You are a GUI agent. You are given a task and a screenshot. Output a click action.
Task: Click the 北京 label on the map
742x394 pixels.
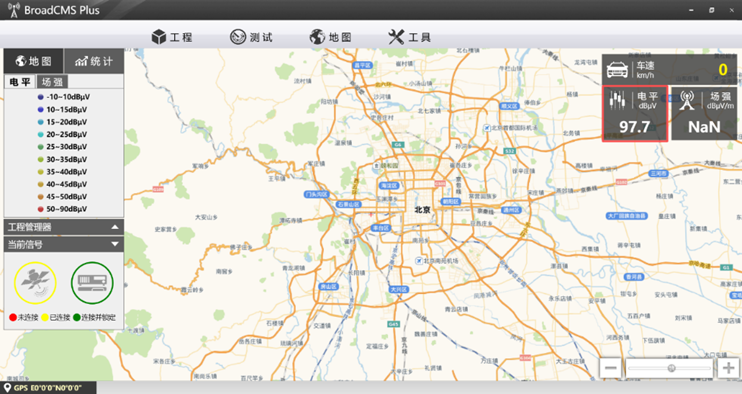[x=423, y=210]
